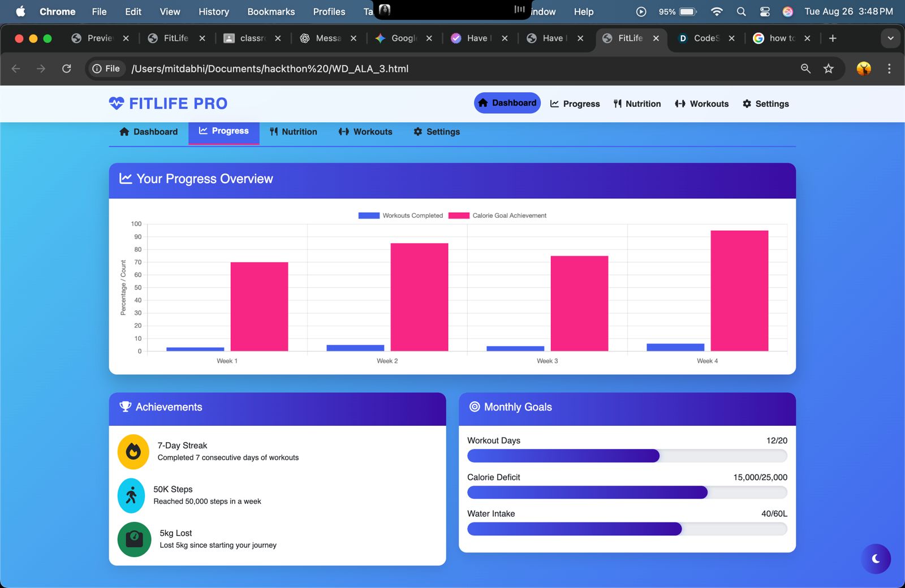Open Settings in the top navigation bar
Screen dimensions: 905x588
click(x=765, y=103)
